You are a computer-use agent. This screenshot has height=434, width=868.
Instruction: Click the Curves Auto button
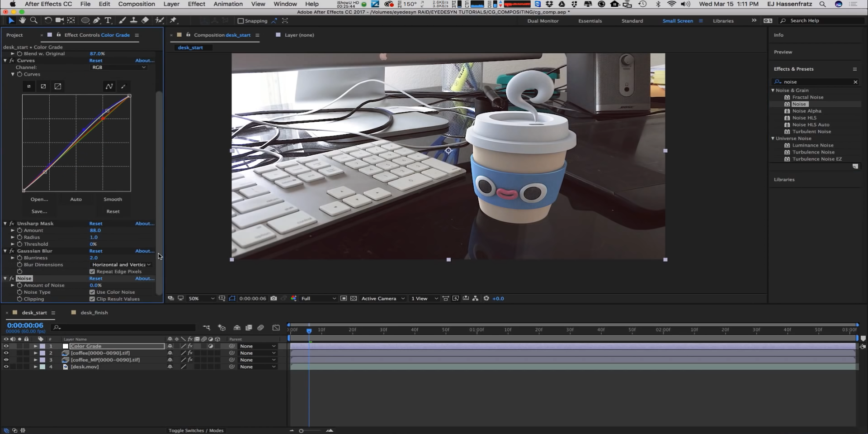pos(76,200)
